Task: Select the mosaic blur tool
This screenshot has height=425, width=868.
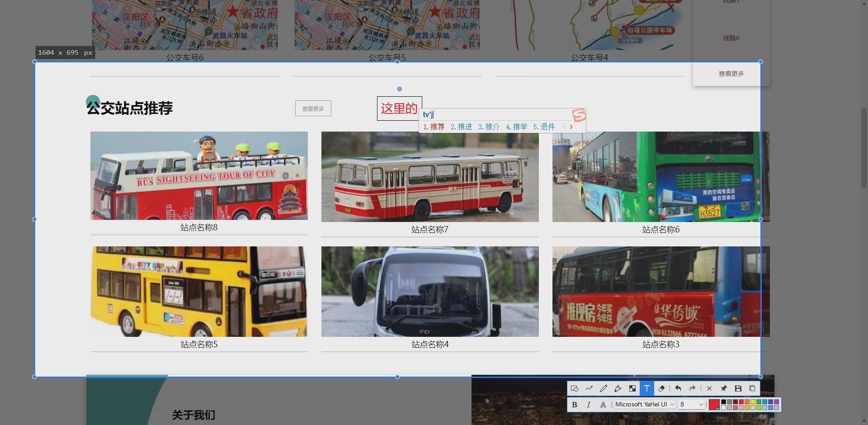Action: click(632, 388)
